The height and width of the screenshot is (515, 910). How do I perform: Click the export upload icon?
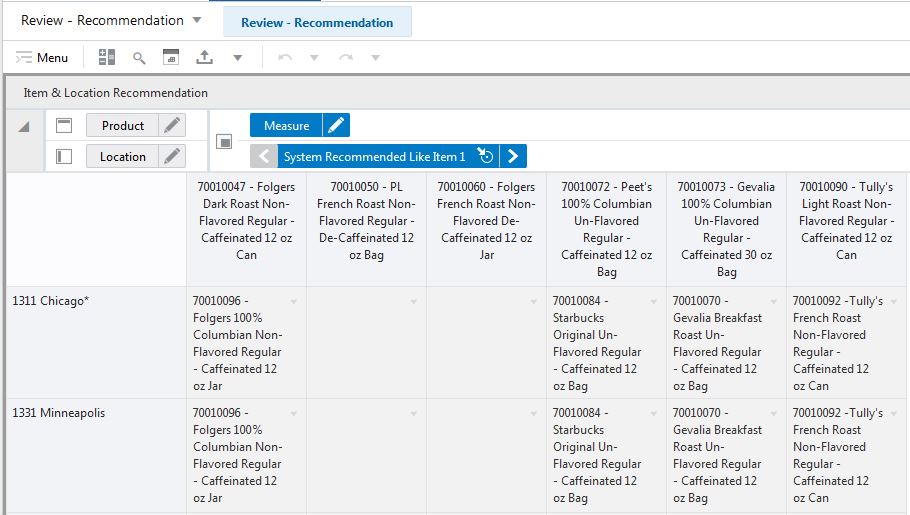tap(204, 57)
